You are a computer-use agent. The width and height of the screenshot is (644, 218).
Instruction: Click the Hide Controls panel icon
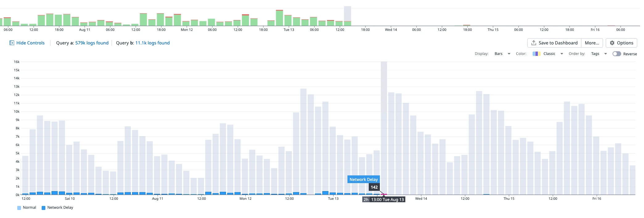[12, 43]
